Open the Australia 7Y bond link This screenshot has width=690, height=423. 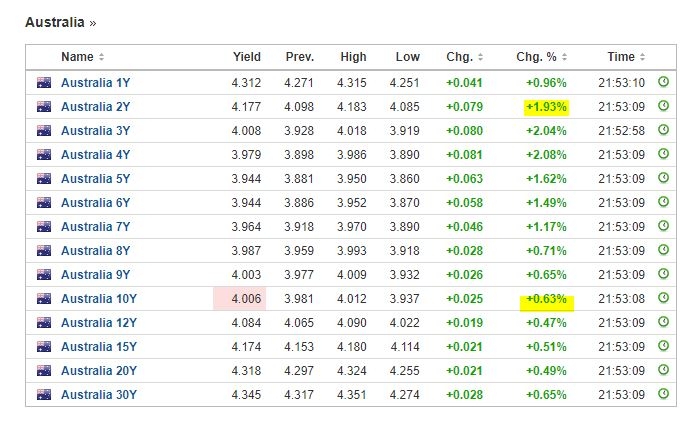(x=95, y=227)
